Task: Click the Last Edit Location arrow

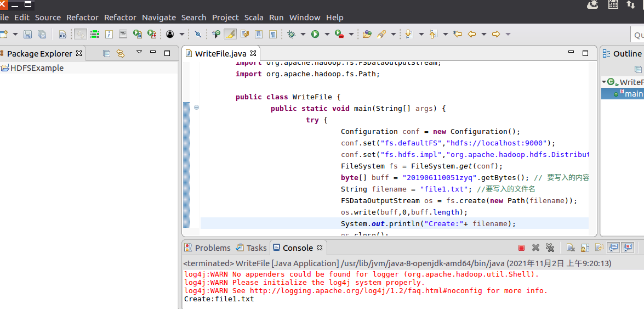Action: [457, 34]
